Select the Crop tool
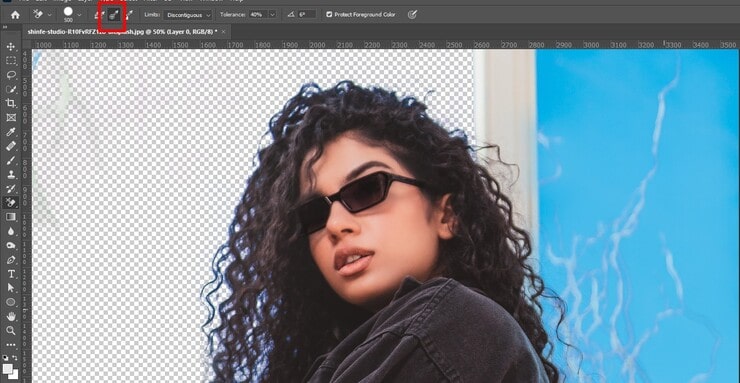 point(11,103)
